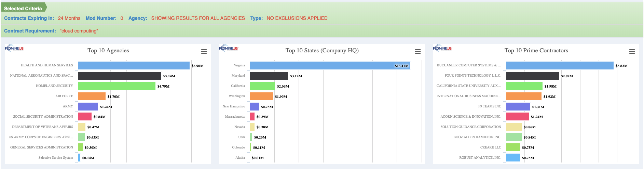Click the Social Security Administration bar
The height and width of the screenshot is (169, 644).
[x=85, y=117]
